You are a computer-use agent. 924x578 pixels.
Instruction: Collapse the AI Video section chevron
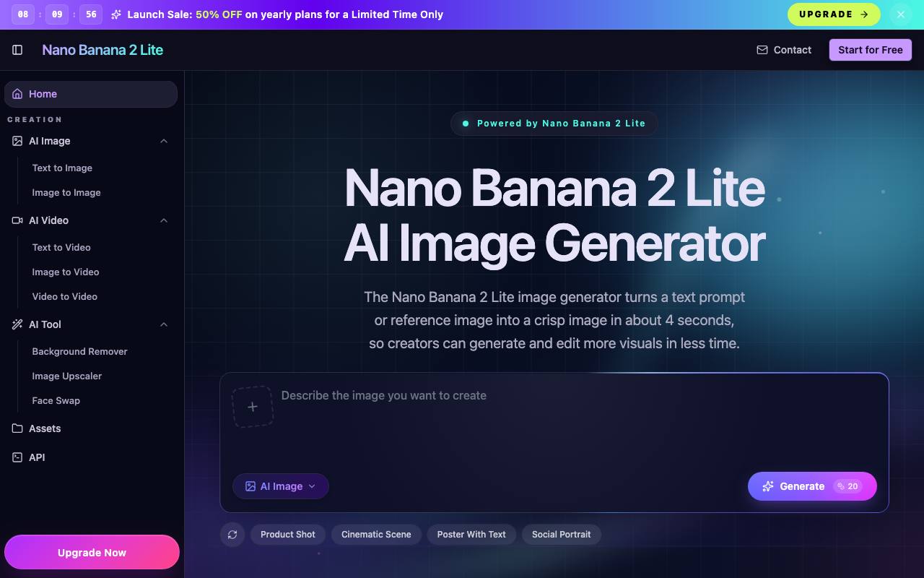(x=164, y=220)
